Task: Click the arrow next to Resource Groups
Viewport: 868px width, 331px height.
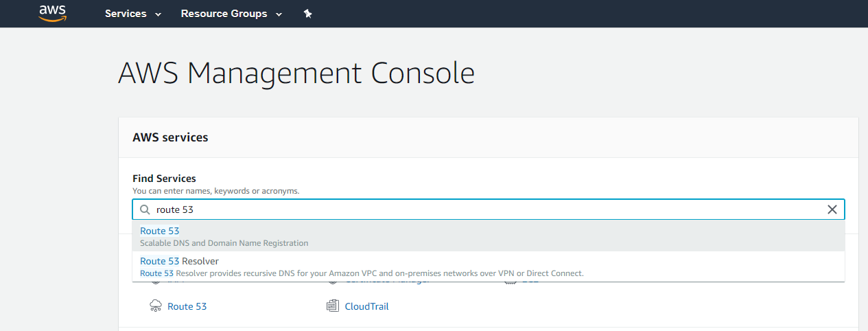Action: tap(279, 14)
